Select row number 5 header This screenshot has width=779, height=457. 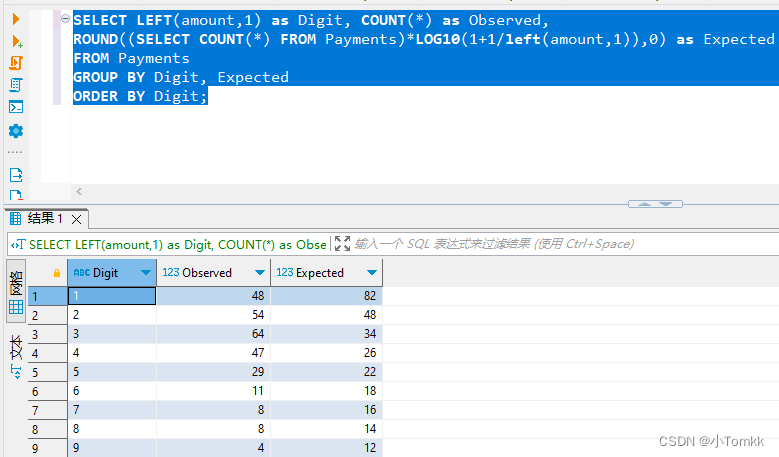tap(48, 373)
